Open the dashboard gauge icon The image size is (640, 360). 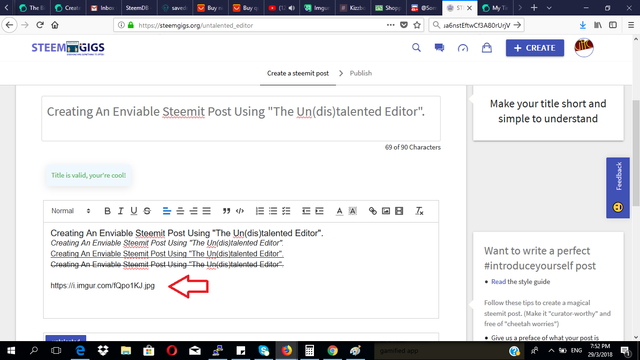[463, 48]
